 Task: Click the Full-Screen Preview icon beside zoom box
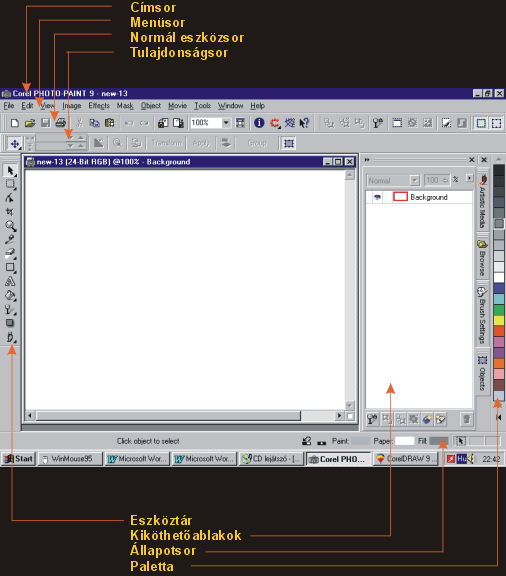tap(240, 123)
